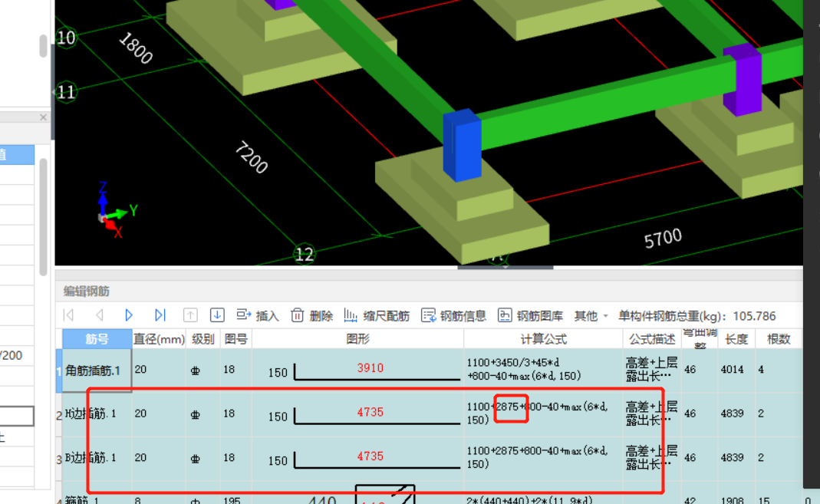Go to previous rebar record arrow

[99, 315]
